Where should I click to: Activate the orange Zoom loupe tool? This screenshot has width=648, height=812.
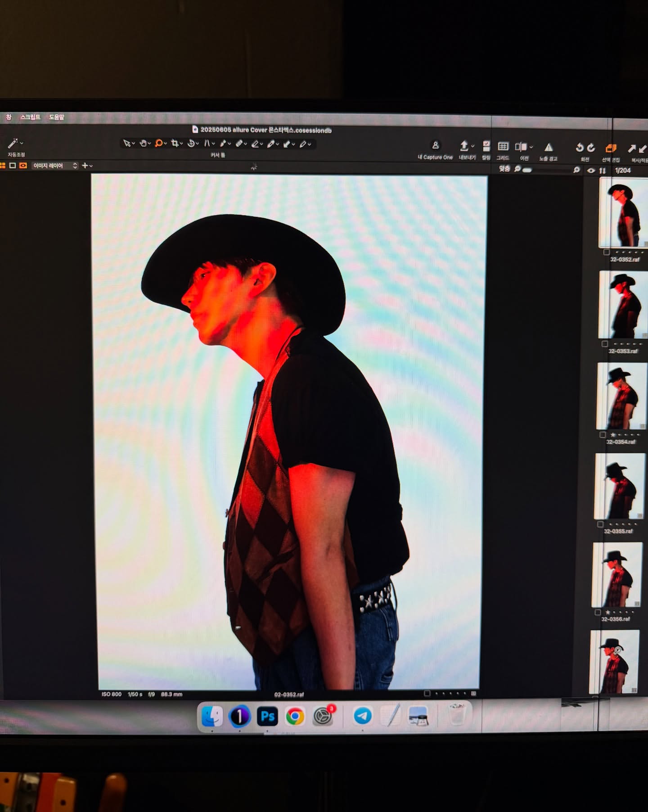[x=158, y=144]
